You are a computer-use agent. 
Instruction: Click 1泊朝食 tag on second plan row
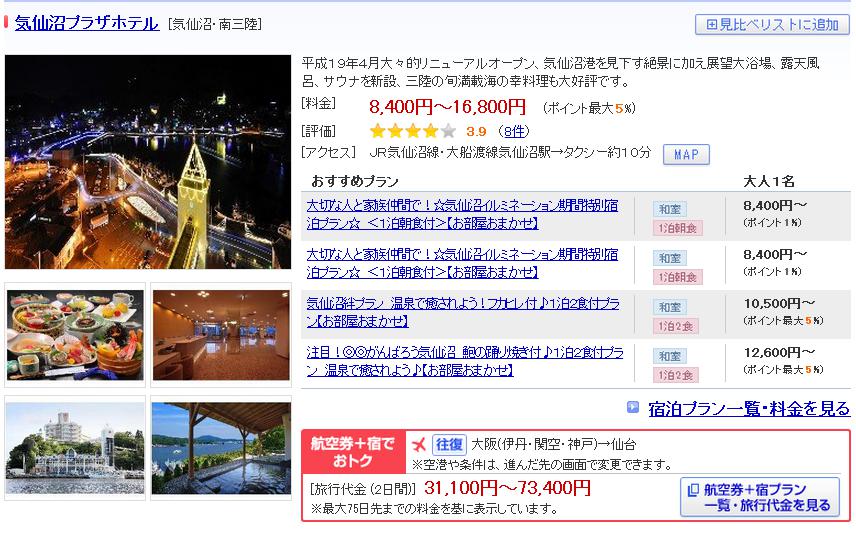pos(677,277)
